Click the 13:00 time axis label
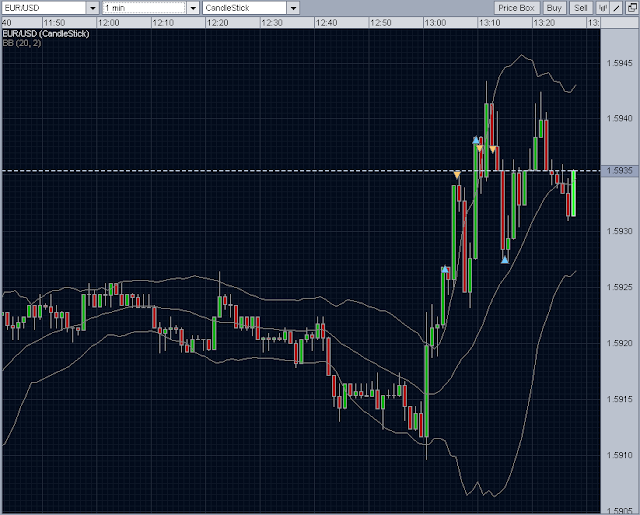The image size is (640, 515). click(436, 22)
